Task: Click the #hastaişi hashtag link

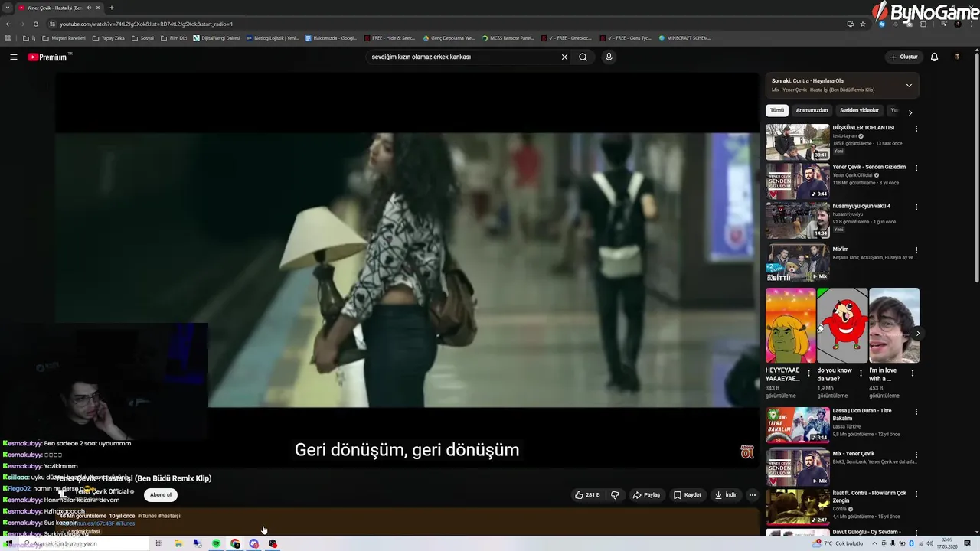Action: tap(169, 516)
